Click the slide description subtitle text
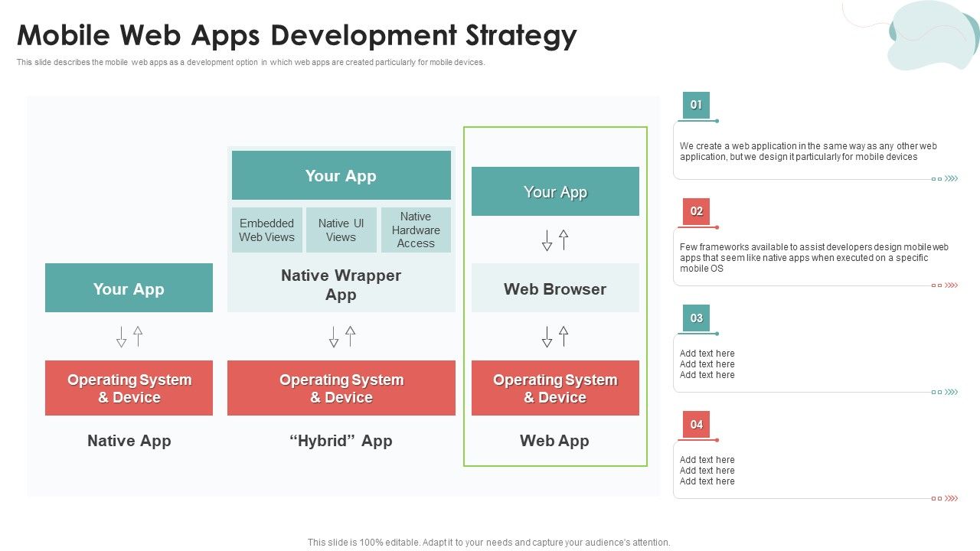 [x=251, y=63]
